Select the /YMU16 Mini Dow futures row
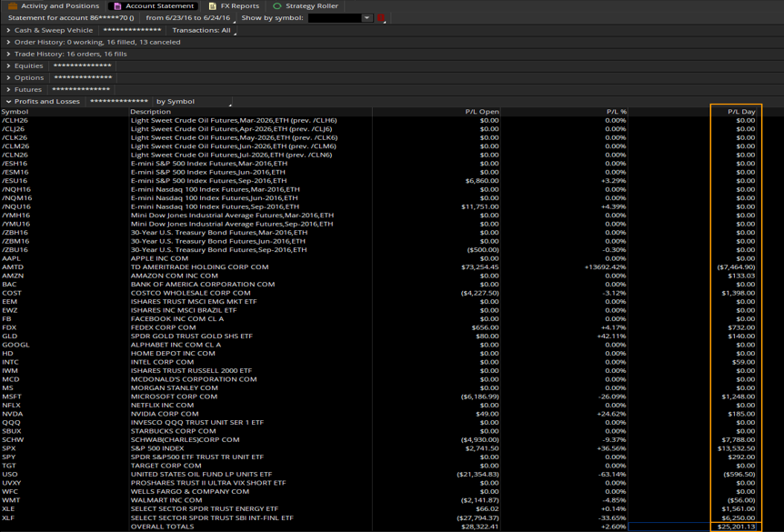784x532 pixels. (x=392, y=224)
